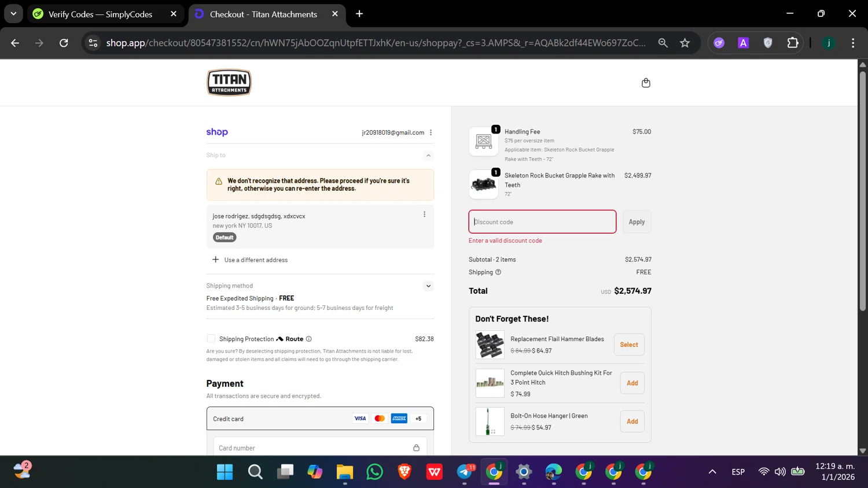Click the Default address badge
Viewport: 868px width, 488px height.
pyautogui.click(x=225, y=238)
